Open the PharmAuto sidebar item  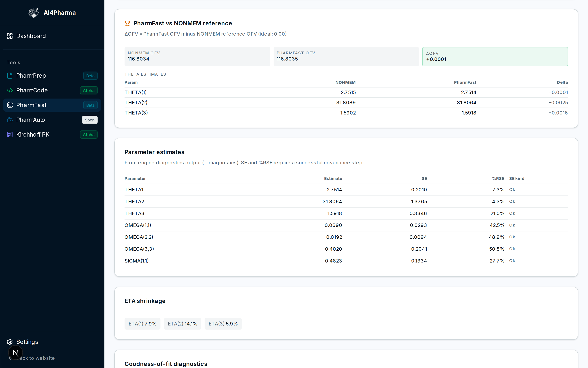click(x=52, y=120)
